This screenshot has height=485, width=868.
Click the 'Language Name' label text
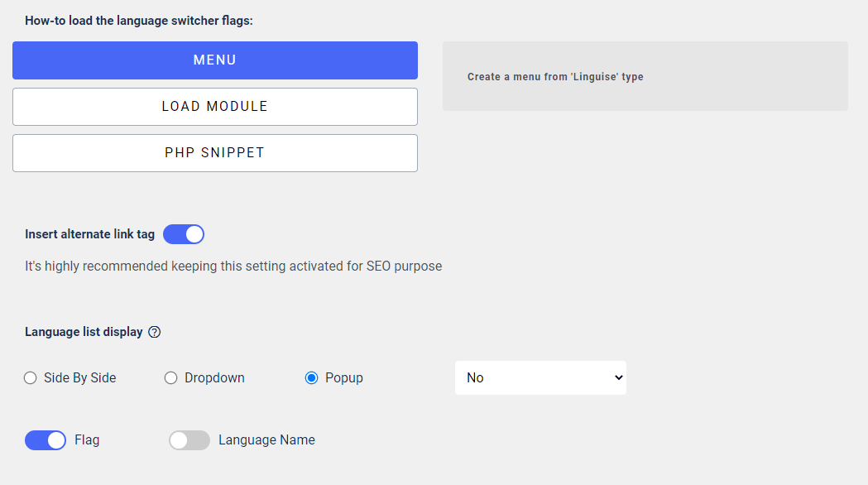point(266,440)
